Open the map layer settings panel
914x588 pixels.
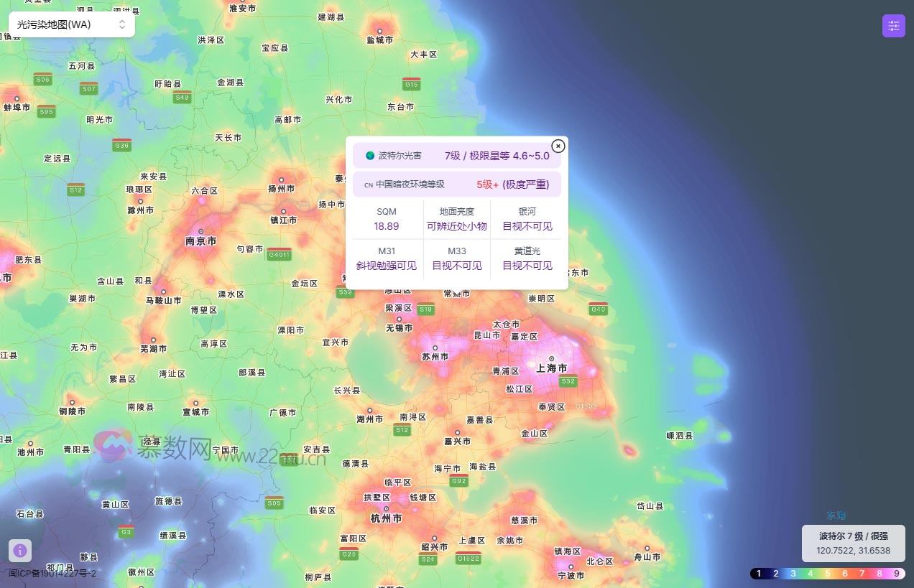(x=894, y=25)
